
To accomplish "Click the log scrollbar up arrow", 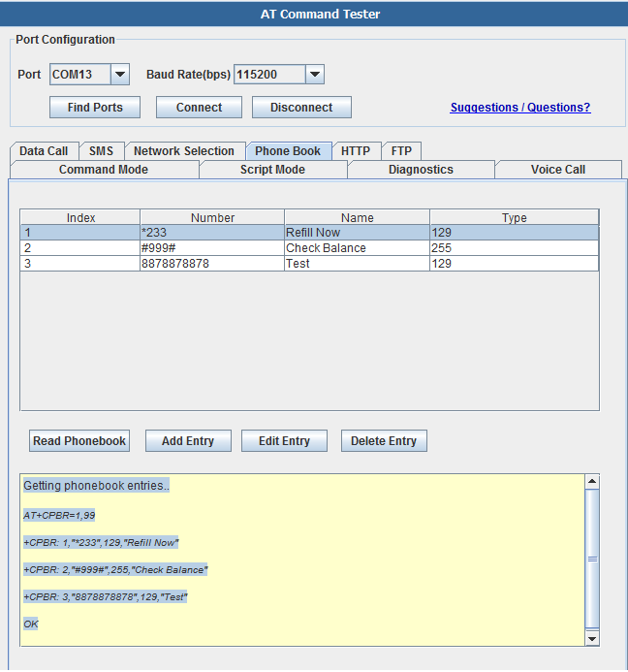I will tap(592, 481).
